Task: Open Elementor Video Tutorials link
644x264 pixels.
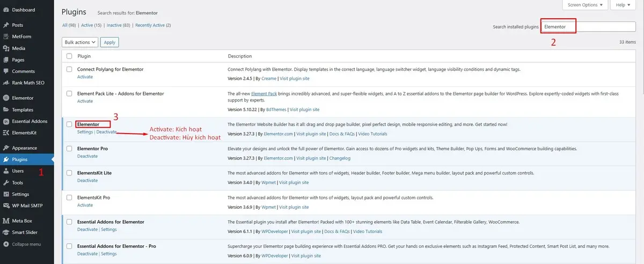Action: (x=372, y=134)
